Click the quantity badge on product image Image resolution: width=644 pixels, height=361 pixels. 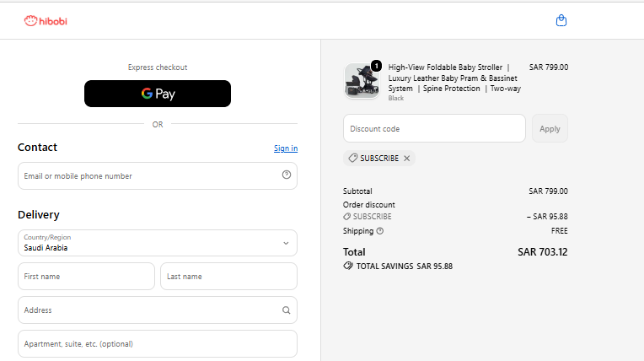point(376,66)
